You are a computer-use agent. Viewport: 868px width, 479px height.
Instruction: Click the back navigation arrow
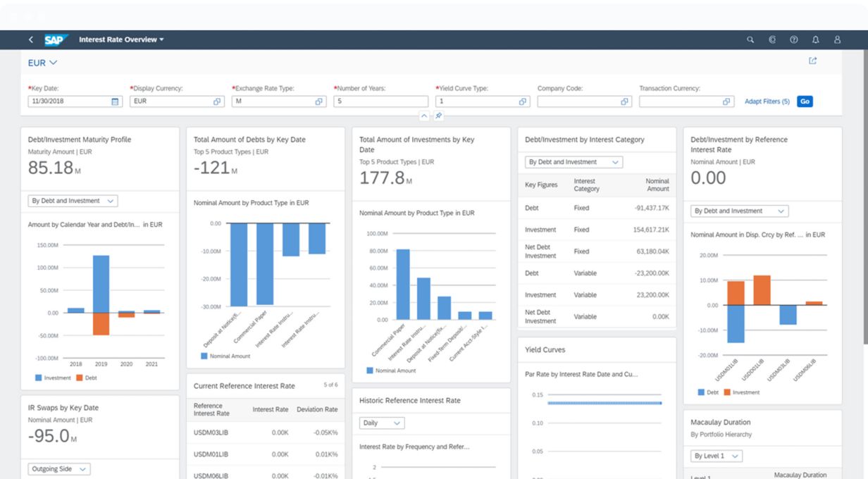coord(31,40)
